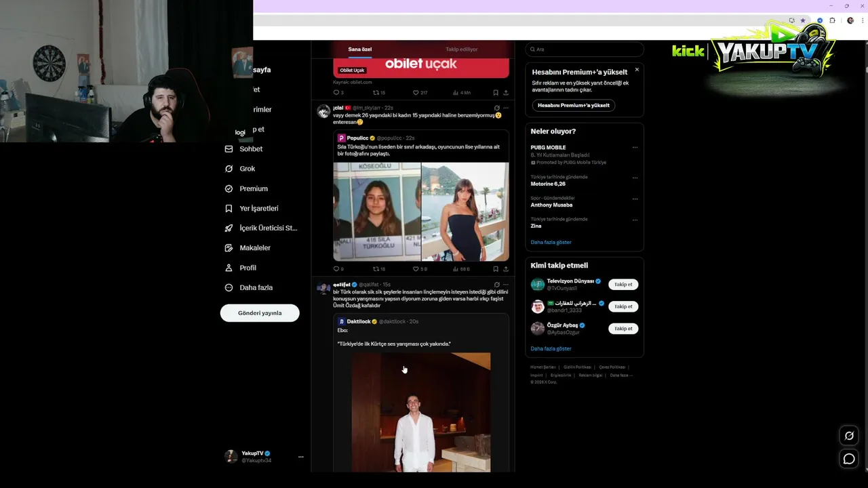Open options for Motorine 6,26 trend

(635, 178)
